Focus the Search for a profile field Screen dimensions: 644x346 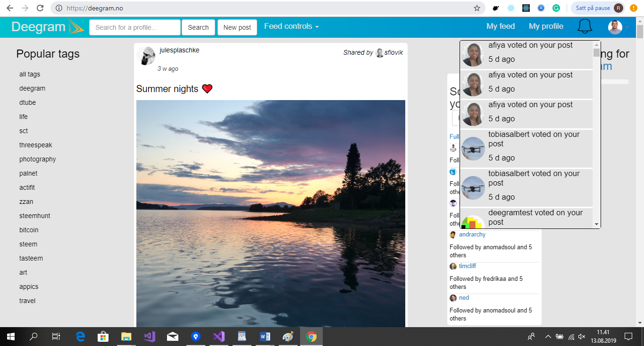point(135,27)
